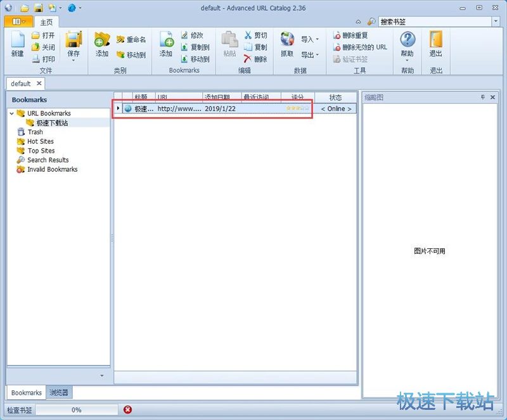Viewport: 507px width, 420px height.
Task: Open search box dropdown arrow
Action: point(496,22)
